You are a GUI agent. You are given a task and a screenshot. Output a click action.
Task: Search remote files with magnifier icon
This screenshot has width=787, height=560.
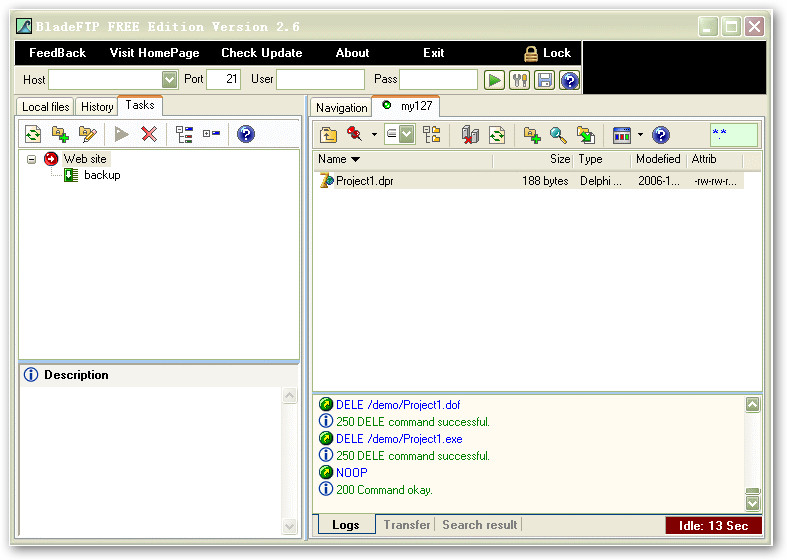click(x=558, y=135)
